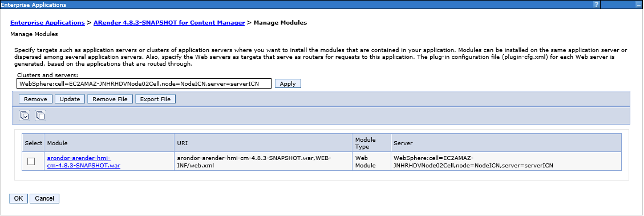Click the Clusters and servers label
This screenshot has height=216, width=644.
point(47,75)
